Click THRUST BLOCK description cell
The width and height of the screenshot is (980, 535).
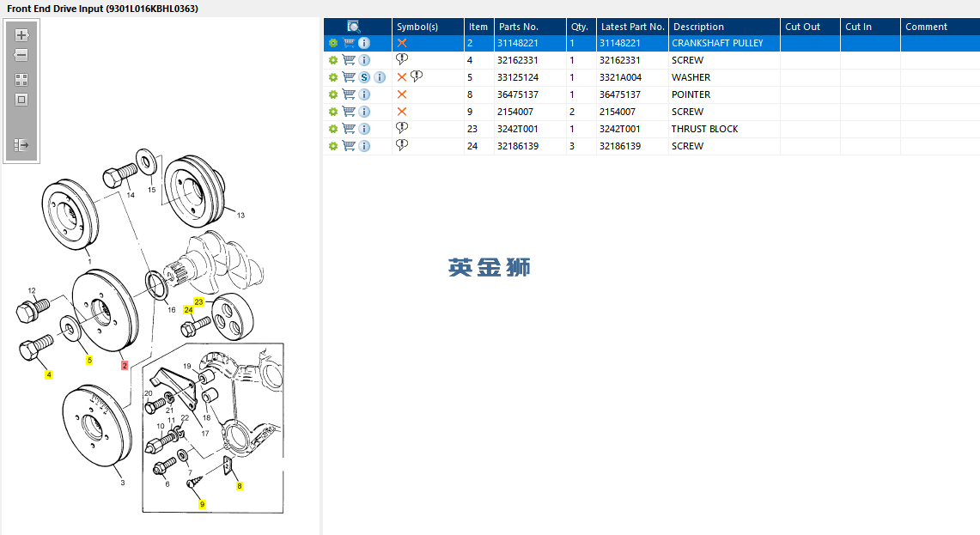[x=724, y=129]
